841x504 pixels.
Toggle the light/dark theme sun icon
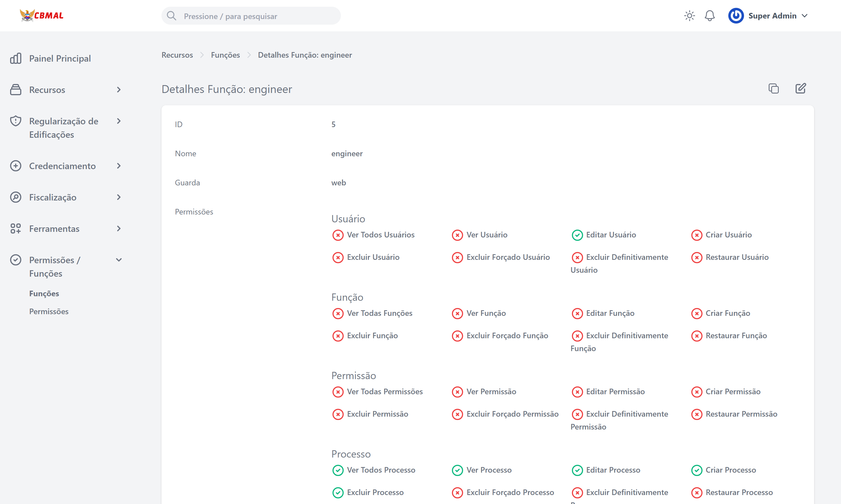[689, 16]
